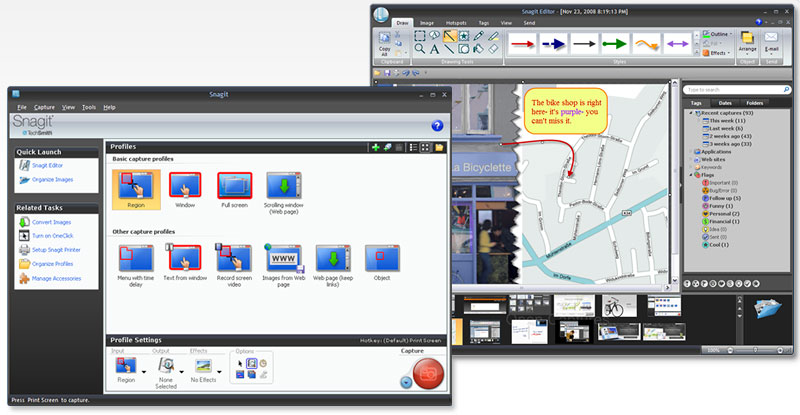Pick the Images from Web page profile

284,265
